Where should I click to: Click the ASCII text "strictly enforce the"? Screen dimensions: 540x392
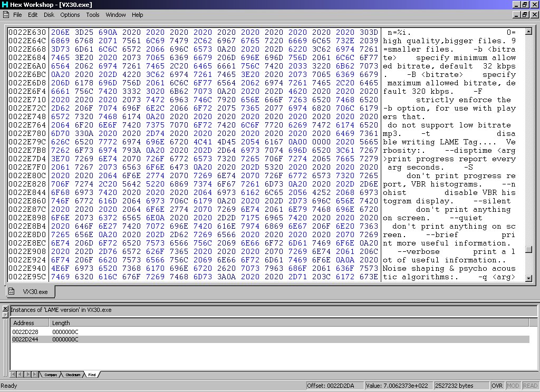click(x=463, y=100)
